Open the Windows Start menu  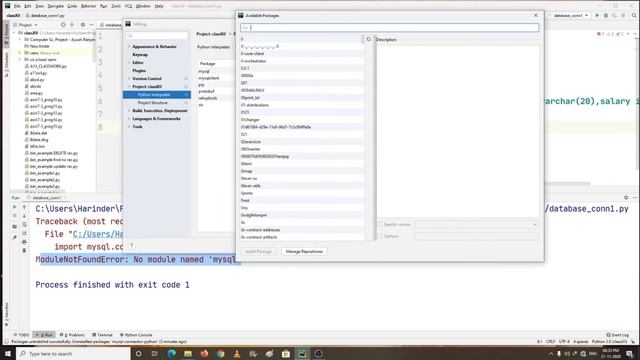pos(8,353)
